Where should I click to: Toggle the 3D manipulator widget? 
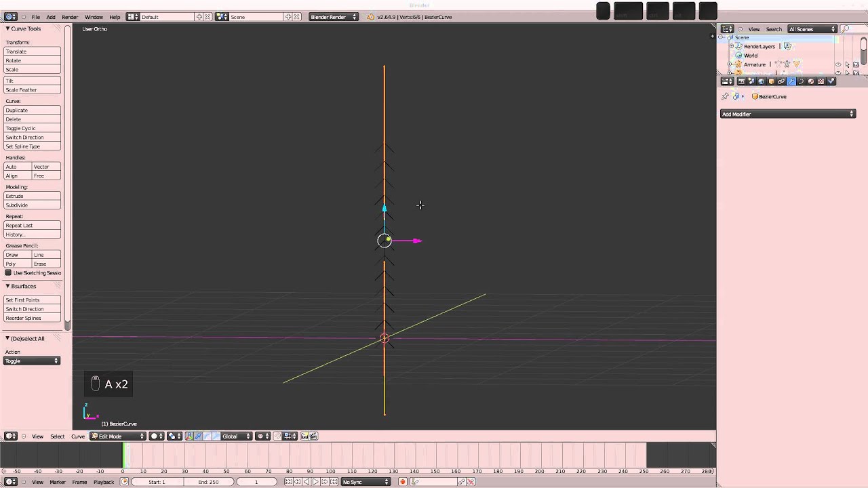[189, 436]
